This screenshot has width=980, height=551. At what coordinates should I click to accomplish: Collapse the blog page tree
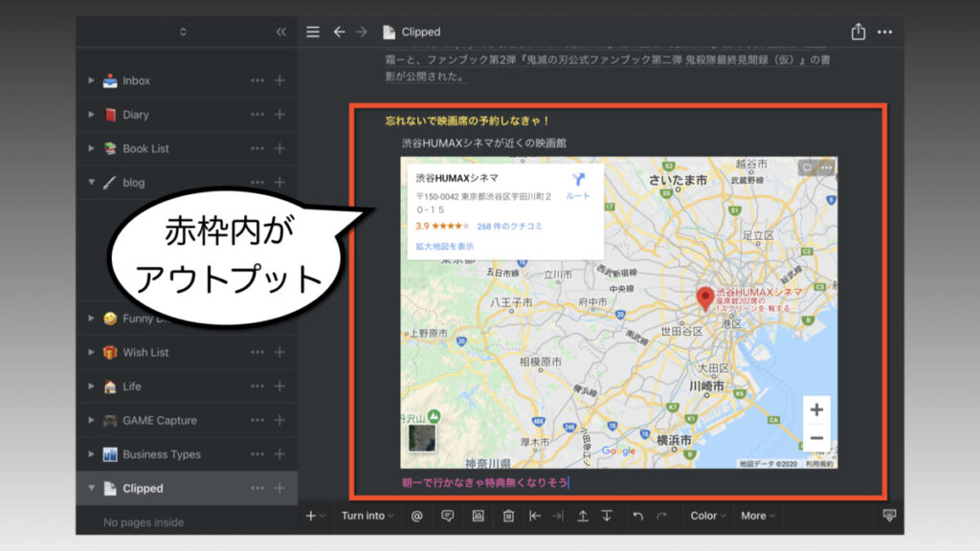tap(91, 183)
